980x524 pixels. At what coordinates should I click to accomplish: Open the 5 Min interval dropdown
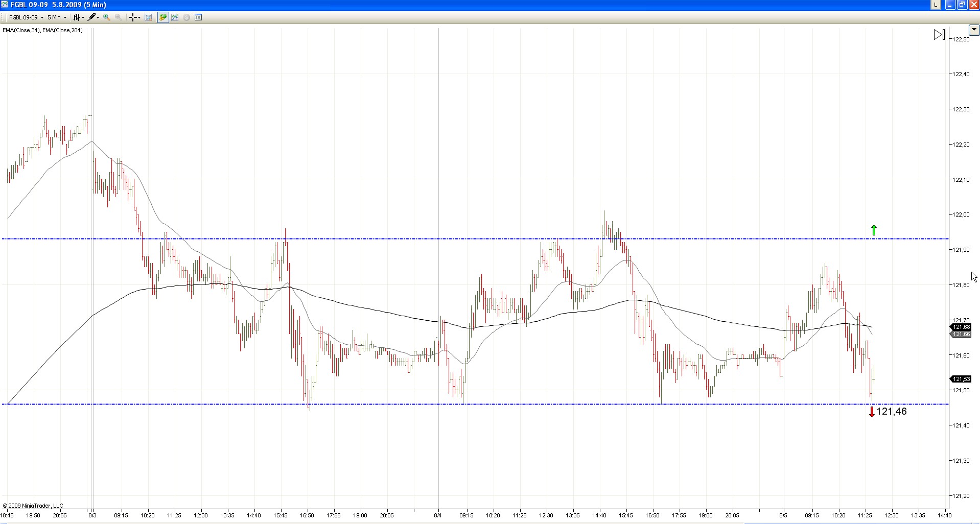point(57,17)
